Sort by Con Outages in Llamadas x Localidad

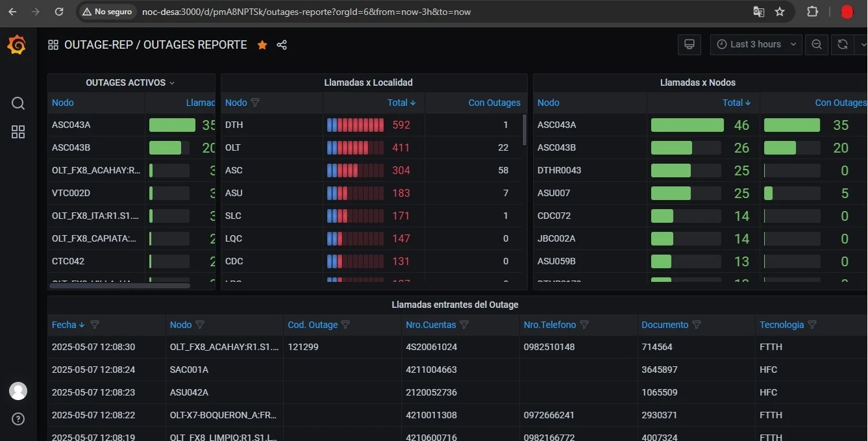[494, 103]
